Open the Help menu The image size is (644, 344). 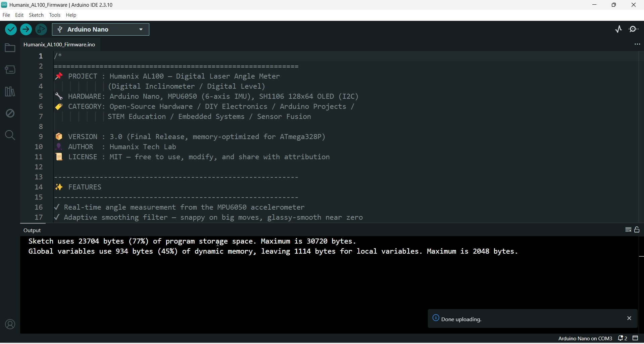[71, 15]
